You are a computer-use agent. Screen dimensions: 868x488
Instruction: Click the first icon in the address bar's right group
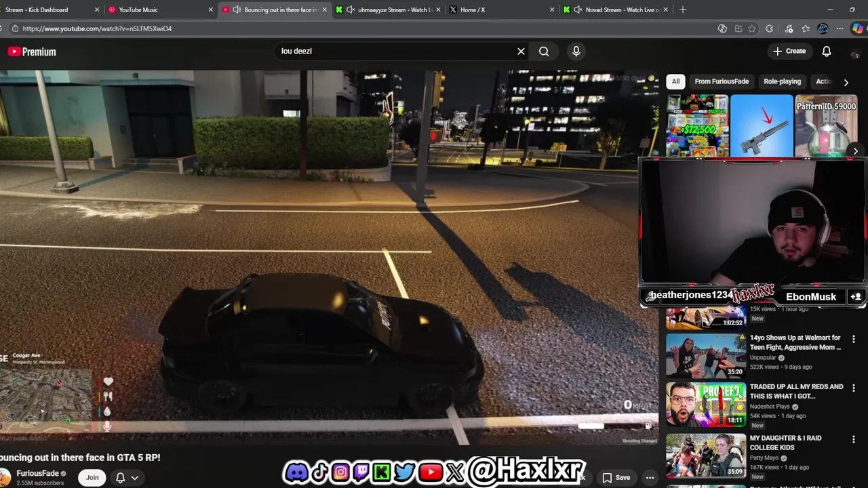[722, 28]
